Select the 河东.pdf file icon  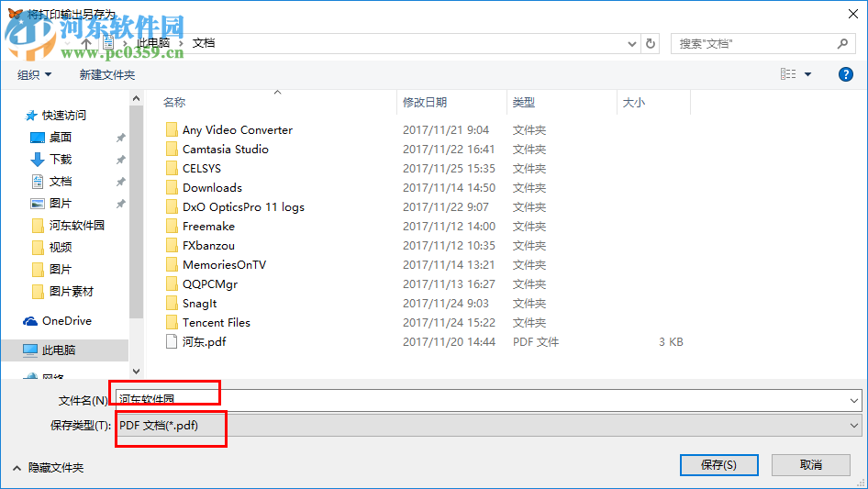coord(172,341)
